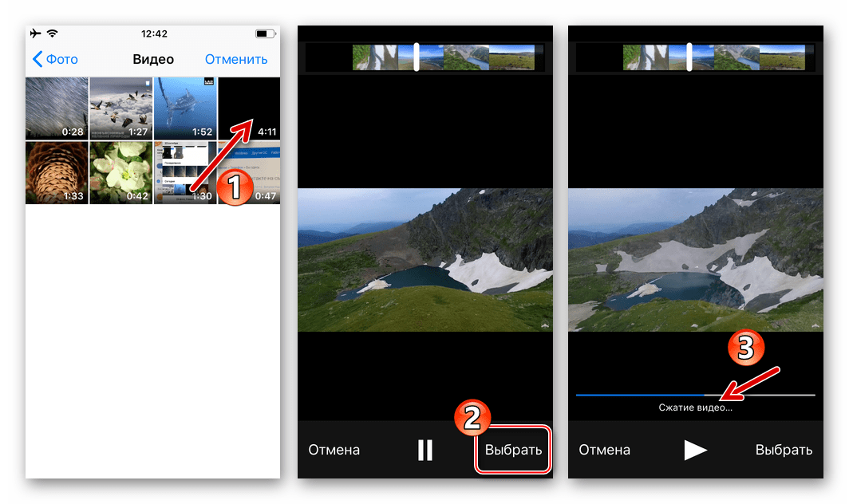
Task: Tap the last filmstrip frame in middle screen
Action: (511, 57)
